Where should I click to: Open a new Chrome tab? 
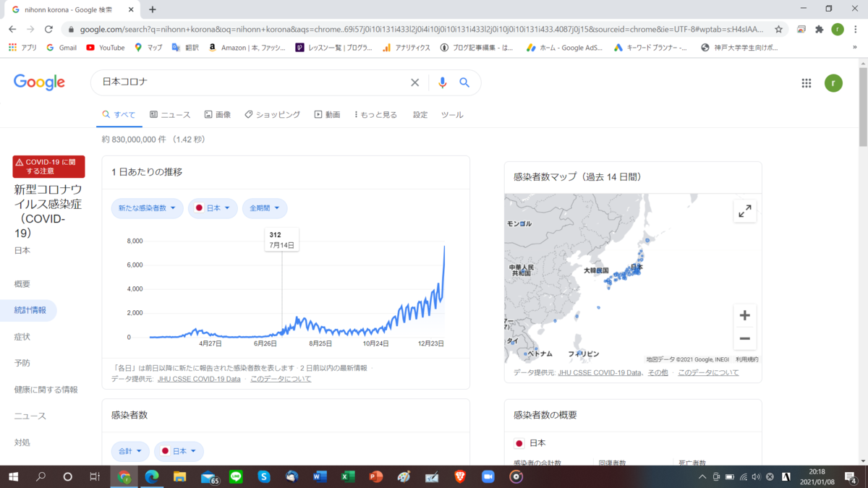pos(153,9)
